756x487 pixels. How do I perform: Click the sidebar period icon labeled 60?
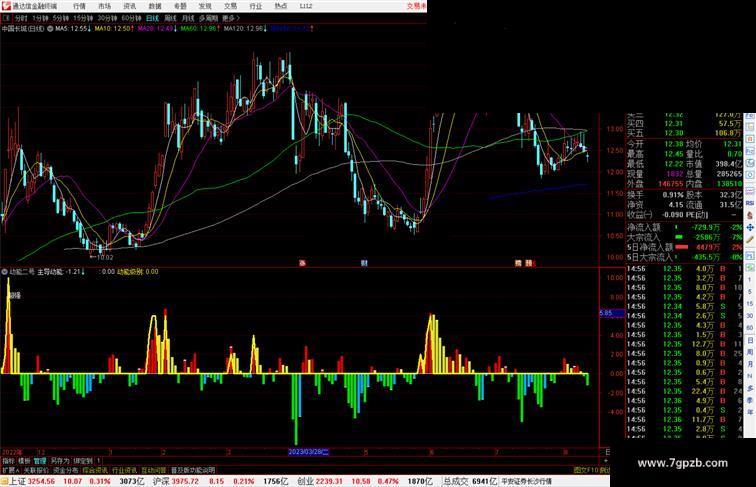pos(750,328)
